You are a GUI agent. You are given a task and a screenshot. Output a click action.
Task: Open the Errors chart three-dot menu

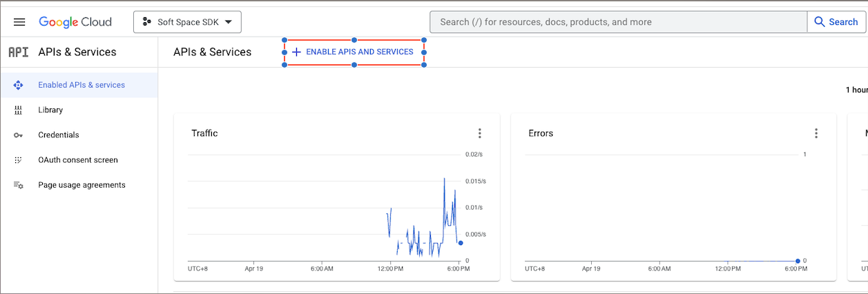click(816, 133)
